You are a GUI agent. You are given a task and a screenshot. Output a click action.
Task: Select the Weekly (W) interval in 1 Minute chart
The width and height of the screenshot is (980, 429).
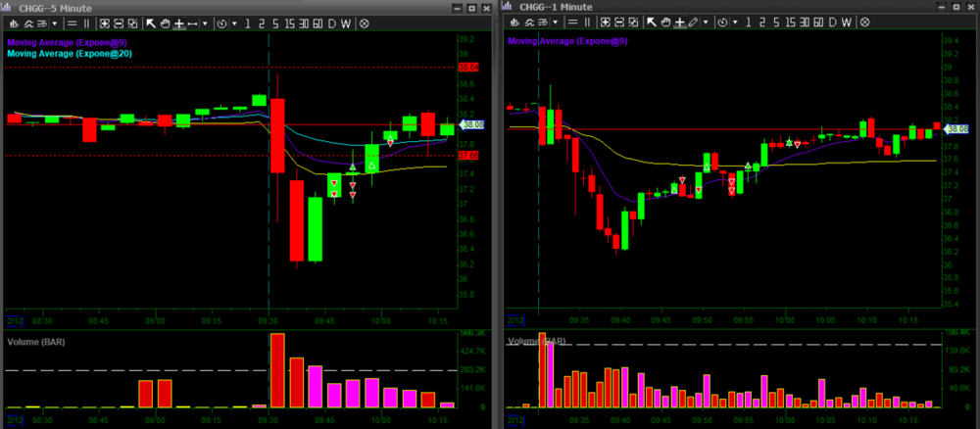[x=845, y=23]
